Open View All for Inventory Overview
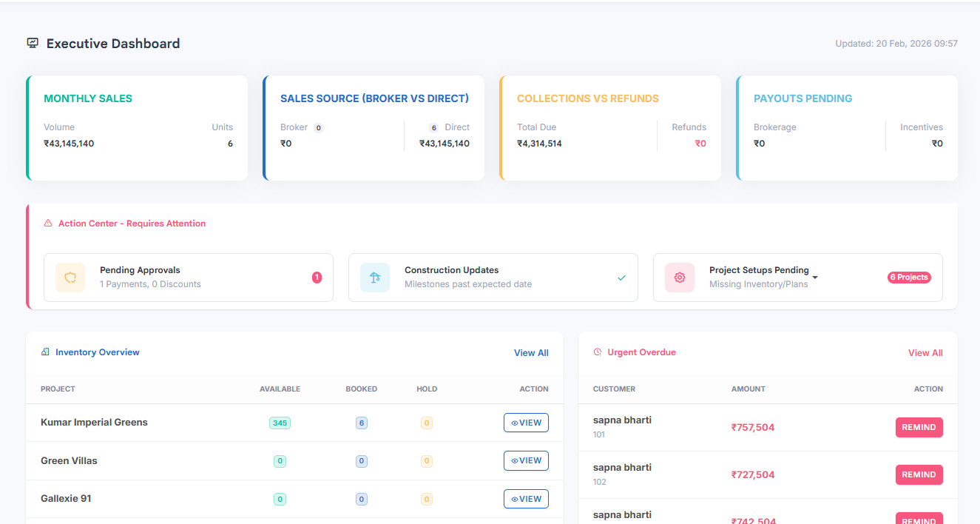 tap(531, 352)
